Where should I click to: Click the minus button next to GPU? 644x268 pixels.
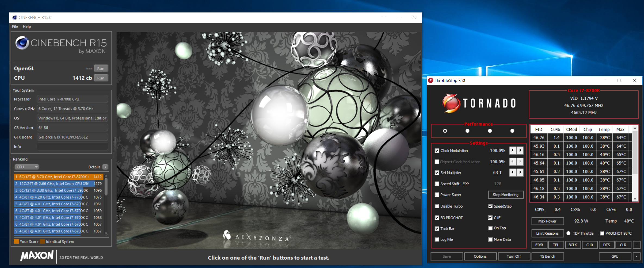[x=636, y=256]
